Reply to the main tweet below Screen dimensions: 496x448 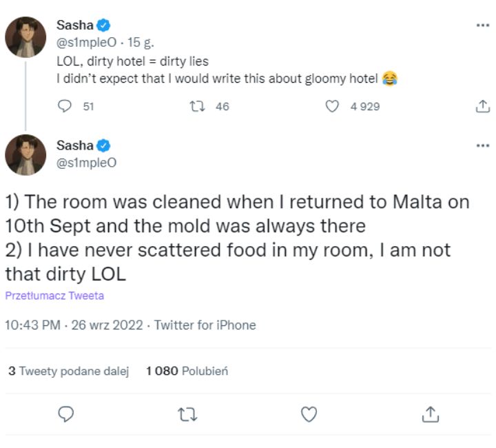coord(66,414)
